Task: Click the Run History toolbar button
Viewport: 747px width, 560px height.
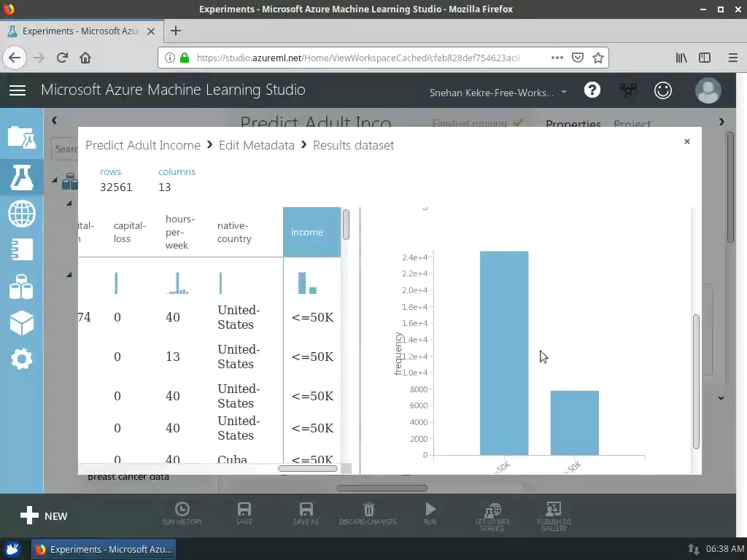Action: click(182, 513)
